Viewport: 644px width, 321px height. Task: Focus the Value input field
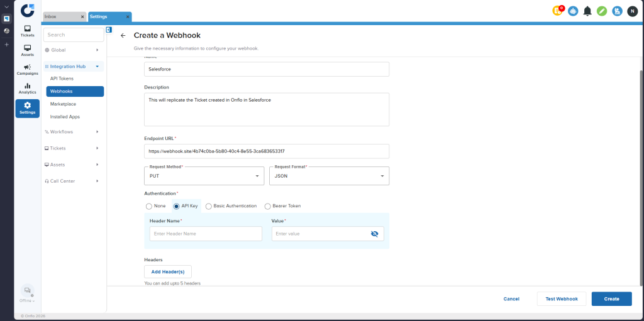tap(328, 234)
